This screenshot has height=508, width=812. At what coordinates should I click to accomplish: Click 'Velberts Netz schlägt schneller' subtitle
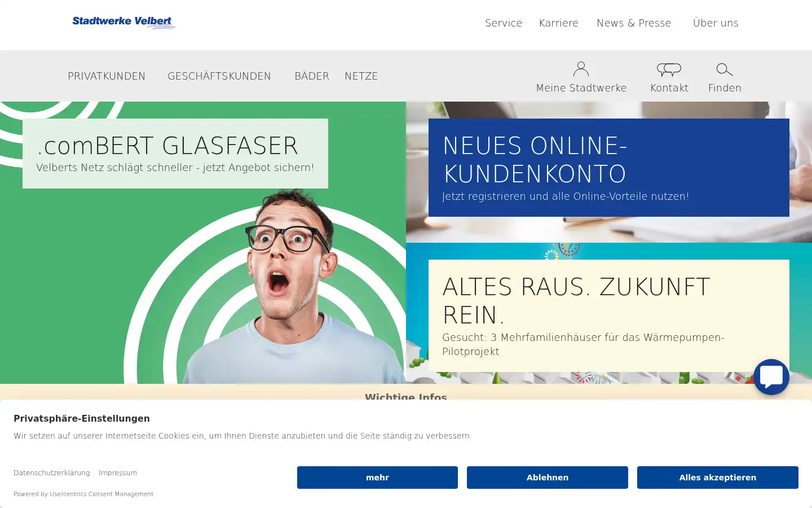pyautogui.click(x=175, y=168)
